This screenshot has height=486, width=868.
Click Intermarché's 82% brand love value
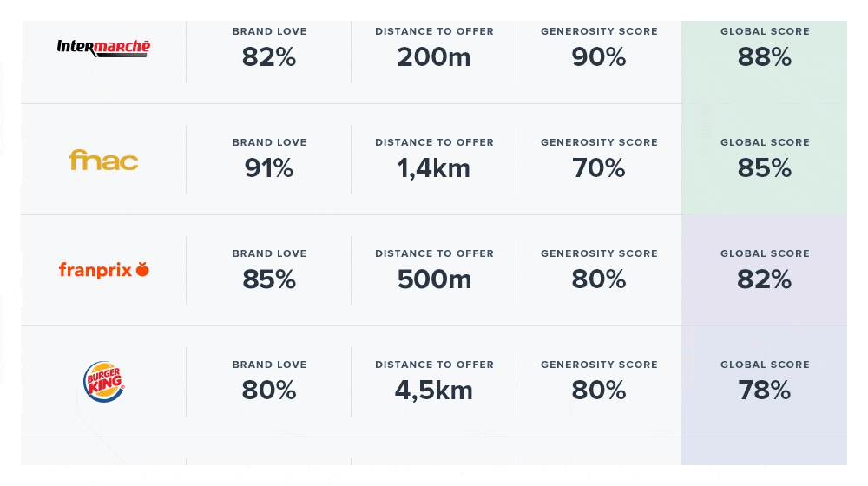pyautogui.click(x=269, y=57)
